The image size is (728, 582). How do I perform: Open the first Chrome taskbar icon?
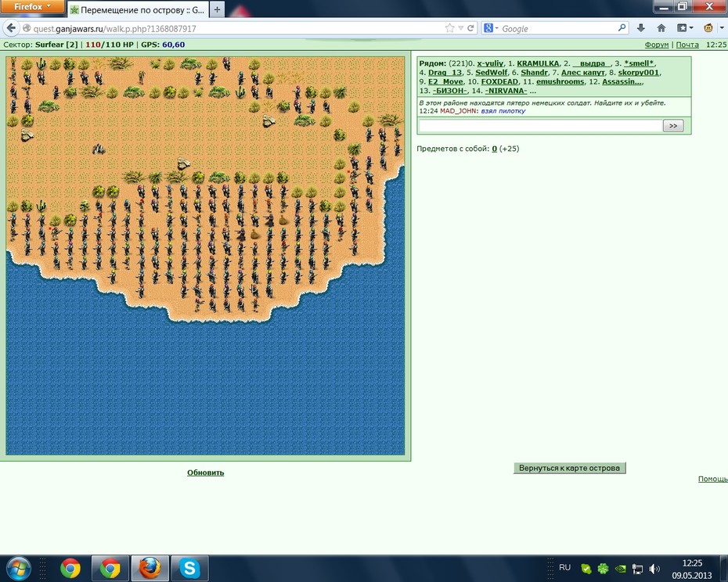pos(70,568)
